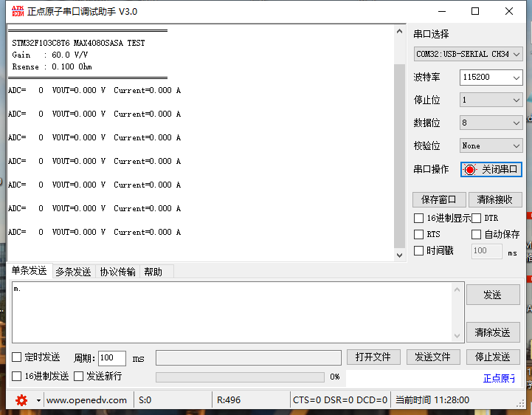Maximize the serial assistant window
This screenshot has width=532, height=415.
[475, 11]
